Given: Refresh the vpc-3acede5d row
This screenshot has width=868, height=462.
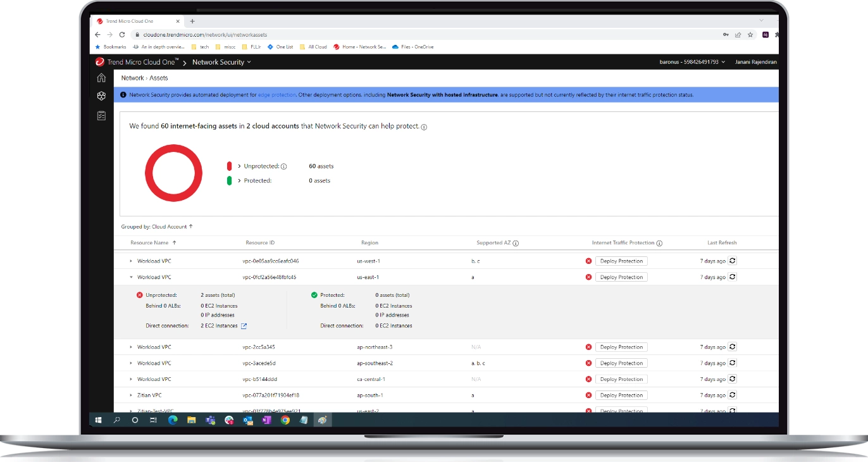Looking at the screenshot, I should pos(732,363).
